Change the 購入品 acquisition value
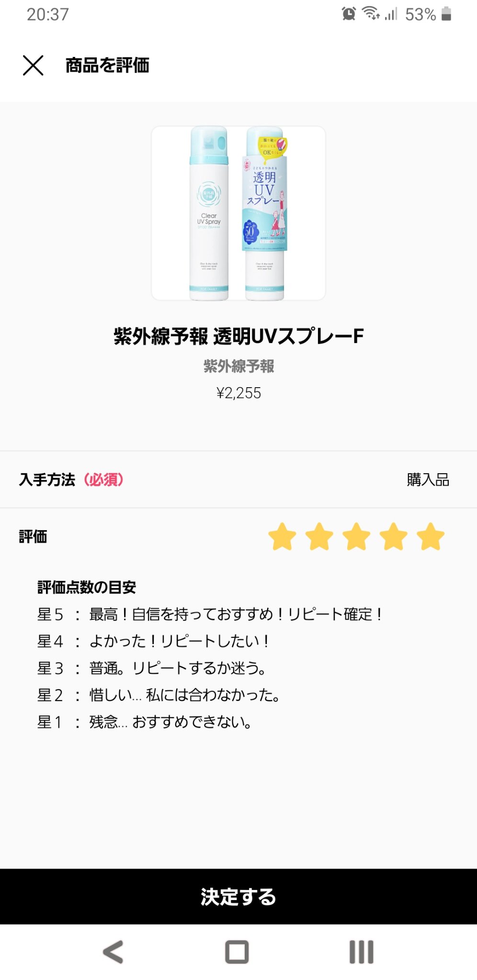Image resolution: width=477 pixels, height=980 pixels. [x=428, y=479]
